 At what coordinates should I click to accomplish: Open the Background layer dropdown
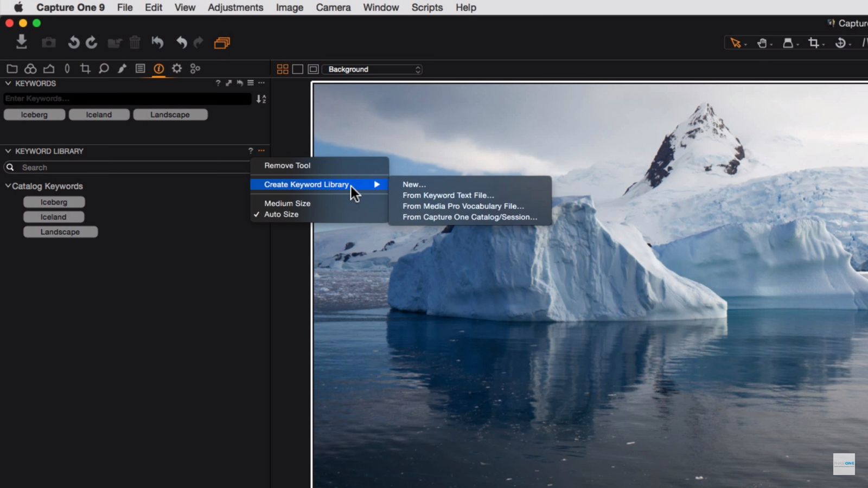tap(372, 69)
